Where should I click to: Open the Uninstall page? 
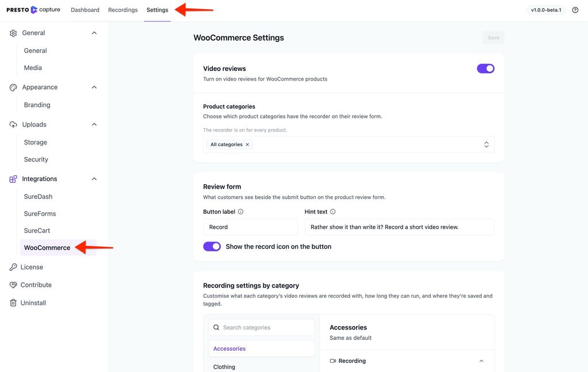(x=33, y=303)
